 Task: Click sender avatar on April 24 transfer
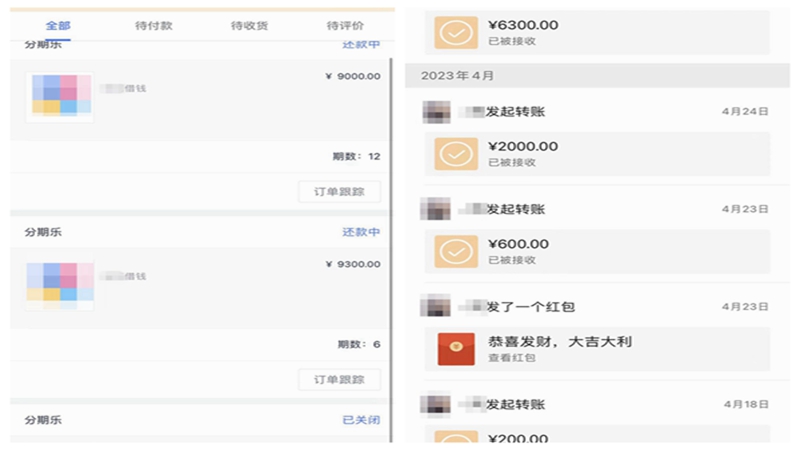pos(435,111)
